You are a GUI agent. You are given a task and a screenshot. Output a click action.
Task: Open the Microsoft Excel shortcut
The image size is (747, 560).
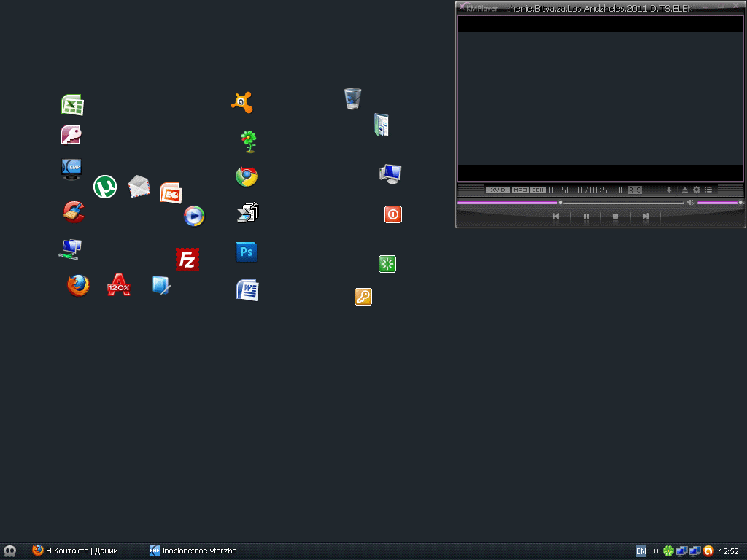point(72,105)
